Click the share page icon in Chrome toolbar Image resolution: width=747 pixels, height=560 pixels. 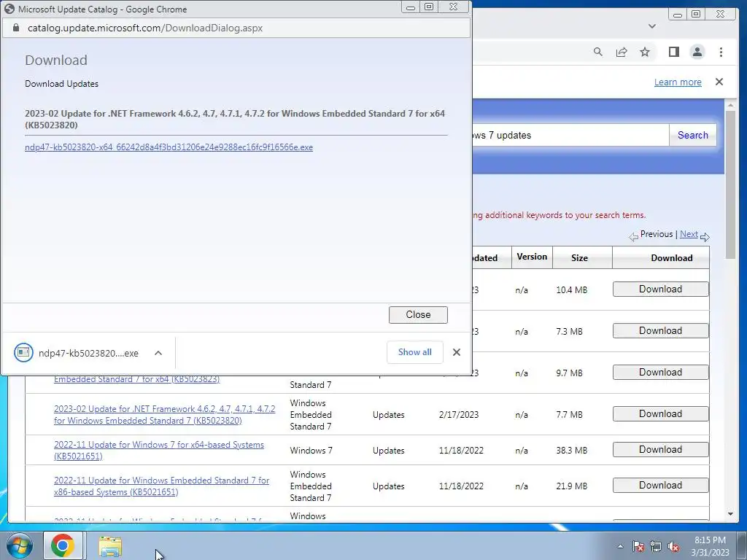point(622,52)
